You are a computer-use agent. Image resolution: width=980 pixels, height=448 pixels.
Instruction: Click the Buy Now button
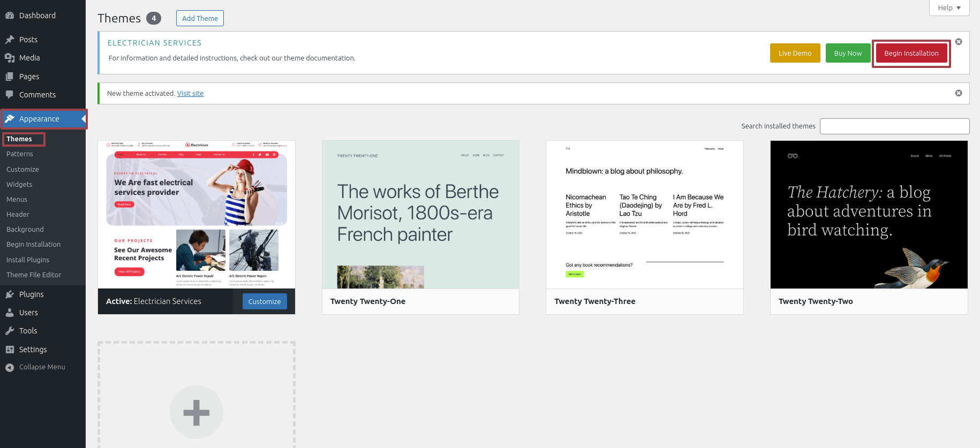[848, 53]
